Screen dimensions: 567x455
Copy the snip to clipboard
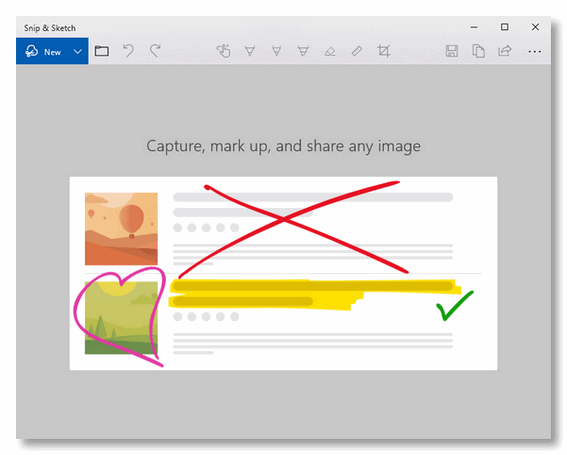[x=478, y=51]
